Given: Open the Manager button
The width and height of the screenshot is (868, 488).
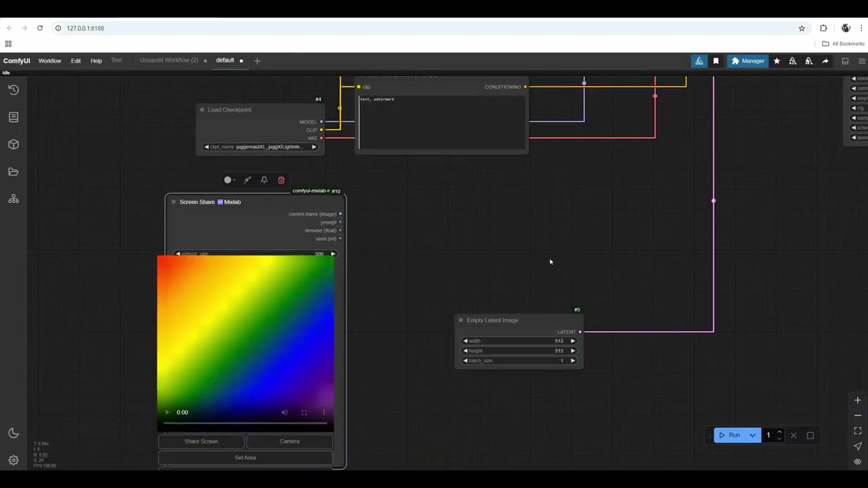Looking at the screenshot, I should coord(748,61).
